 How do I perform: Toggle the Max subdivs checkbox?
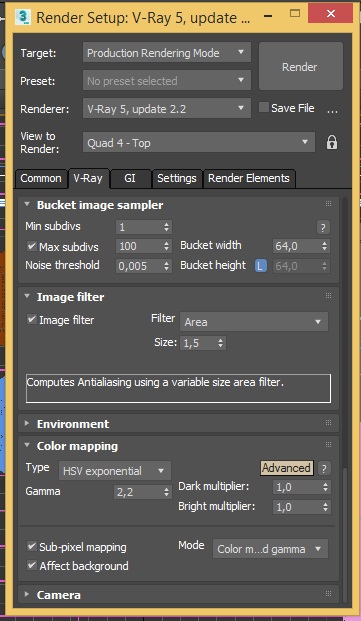(x=32, y=246)
